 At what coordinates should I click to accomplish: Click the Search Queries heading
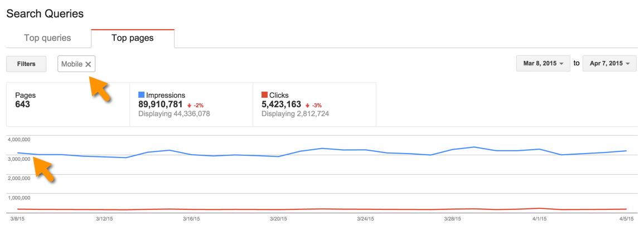(x=45, y=12)
